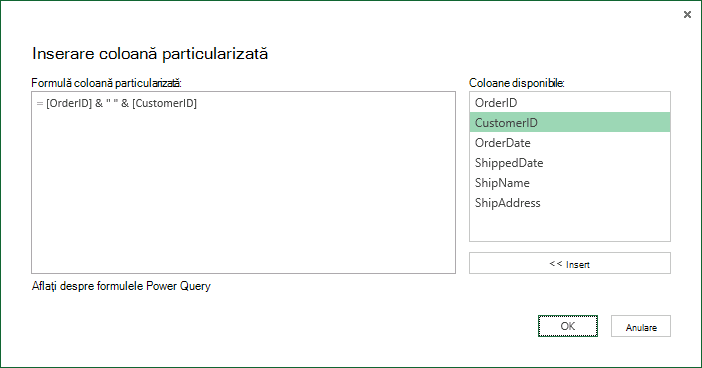Screen dimensions: 702x368
Task: Choose OrderDate from Coloane disponibile
Action: pyautogui.click(x=570, y=143)
